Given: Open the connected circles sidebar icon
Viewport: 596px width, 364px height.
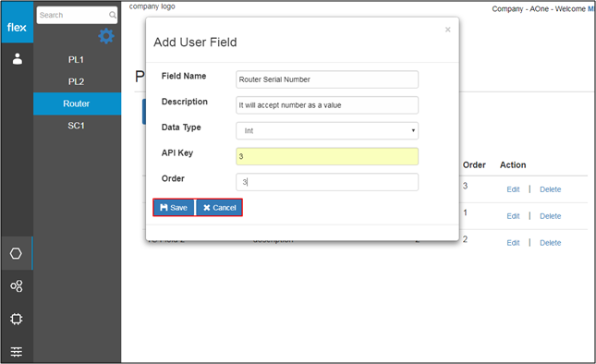Looking at the screenshot, I should pos(17,286).
